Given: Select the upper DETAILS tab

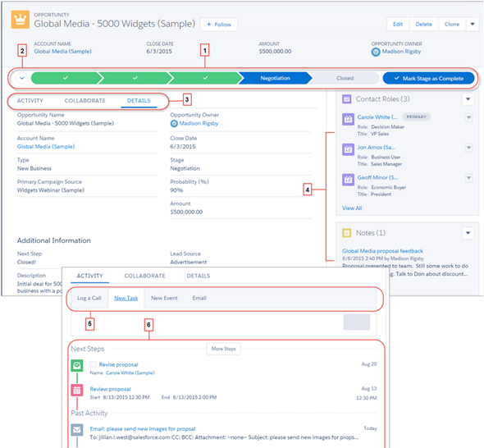Looking at the screenshot, I should tap(139, 101).
